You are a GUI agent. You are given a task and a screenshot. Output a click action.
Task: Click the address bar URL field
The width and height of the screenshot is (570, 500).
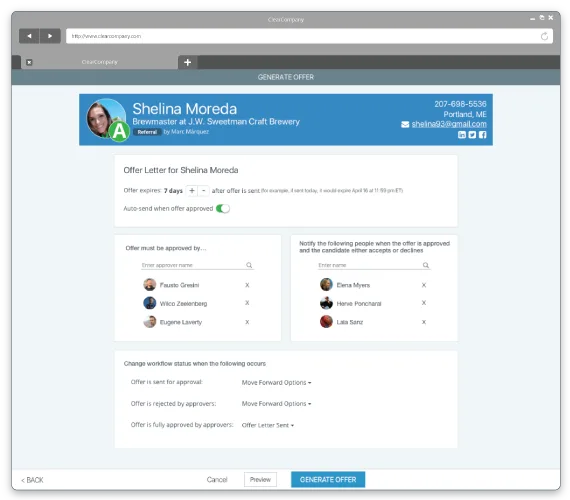[309, 36]
